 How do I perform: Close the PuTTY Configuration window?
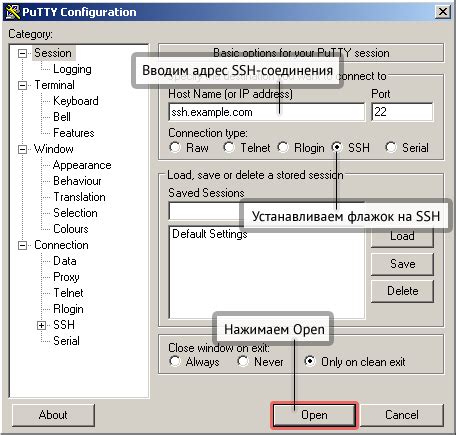pyautogui.click(x=443, y=12)
